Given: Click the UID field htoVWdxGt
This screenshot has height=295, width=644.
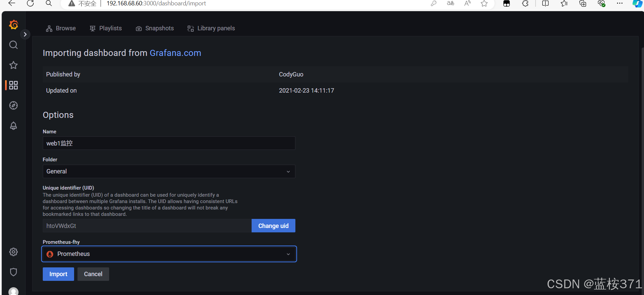Looking at the screenshot, I should [147, 226].
